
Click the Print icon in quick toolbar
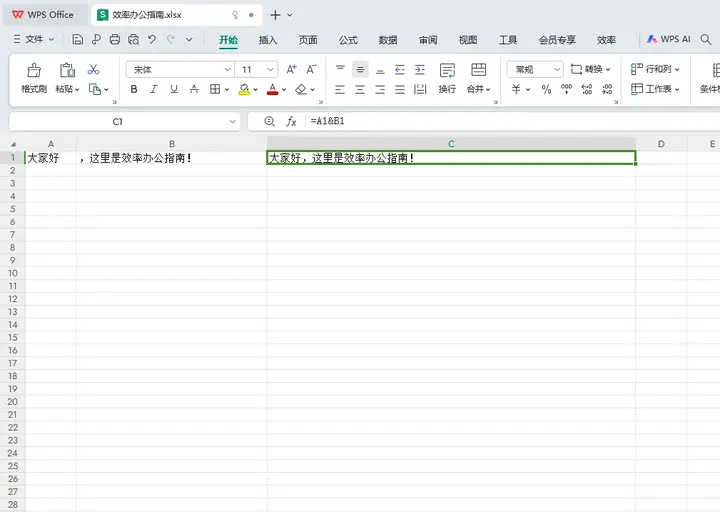[x=115, y=40]
